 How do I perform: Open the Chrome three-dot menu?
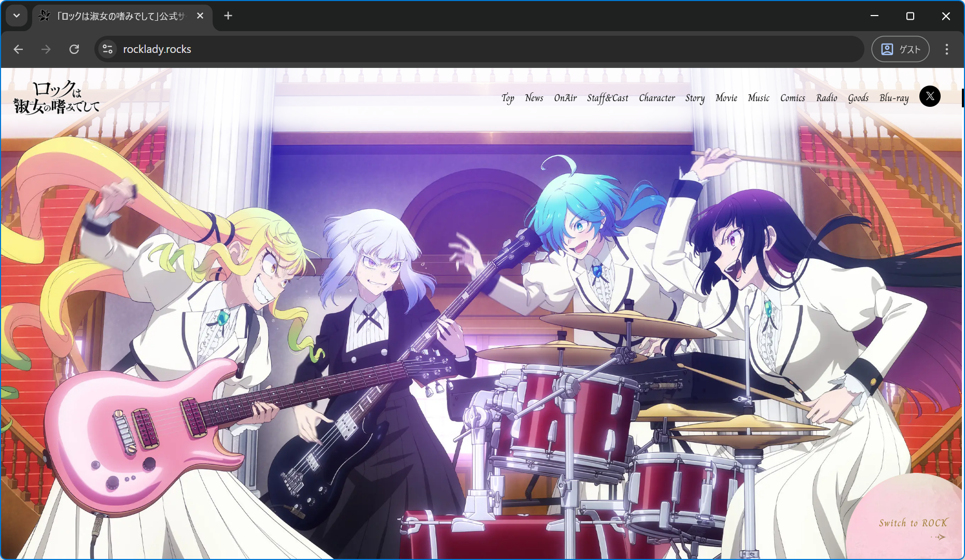coord(947,49)
